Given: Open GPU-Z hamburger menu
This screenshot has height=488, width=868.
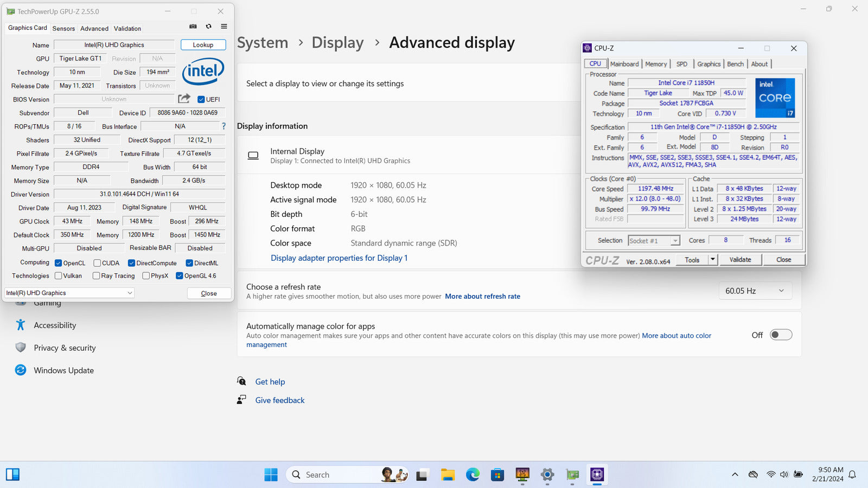Looking at the screenshot, I should [224, 27].
